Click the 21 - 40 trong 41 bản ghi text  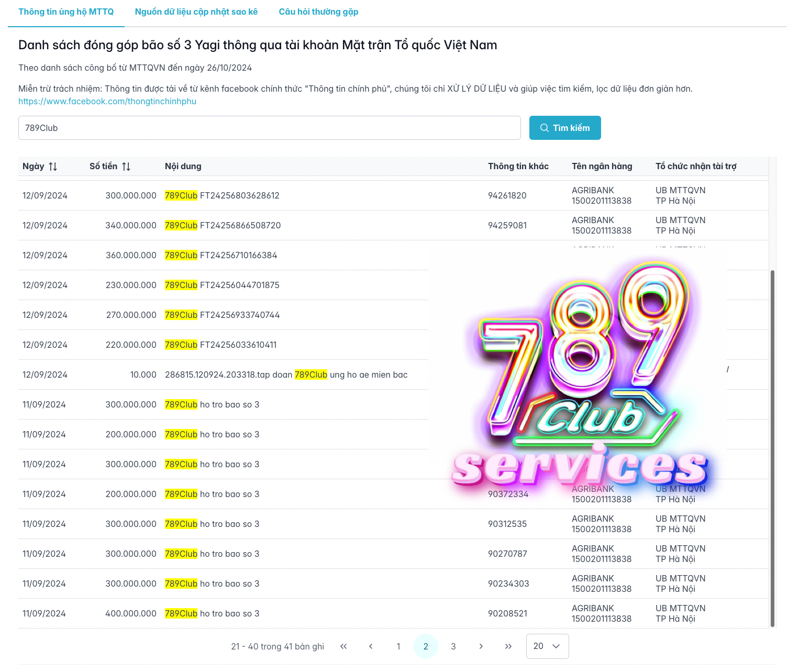pyautogui.click(x=278, y=646)
